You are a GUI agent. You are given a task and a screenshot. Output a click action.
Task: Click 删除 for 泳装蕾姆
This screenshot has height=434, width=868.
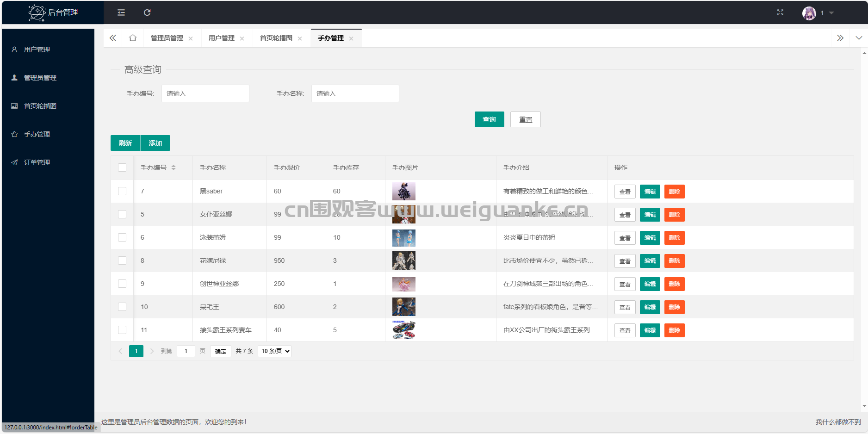point(675,238)
